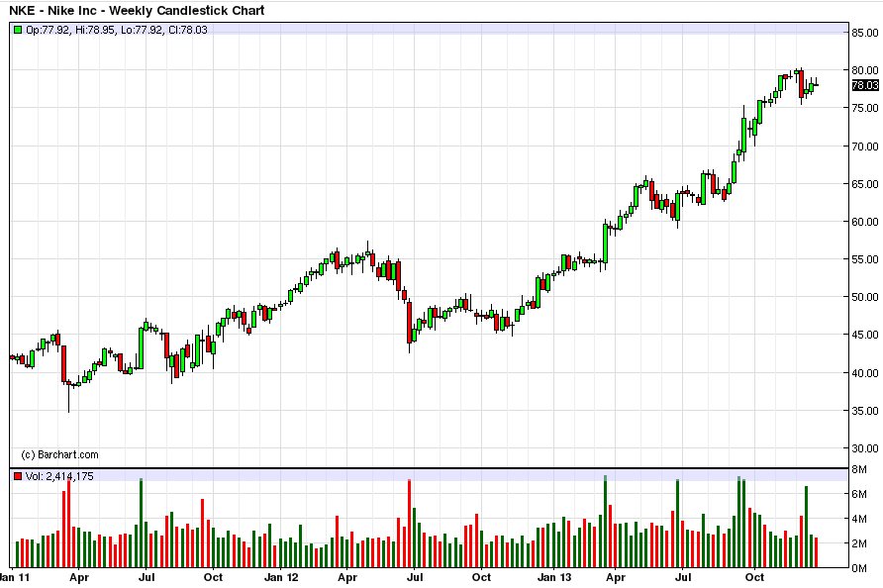This screenshot has width=883, height=588.
Task: Click the 65.00 price axis label
Action: [865, 184]
